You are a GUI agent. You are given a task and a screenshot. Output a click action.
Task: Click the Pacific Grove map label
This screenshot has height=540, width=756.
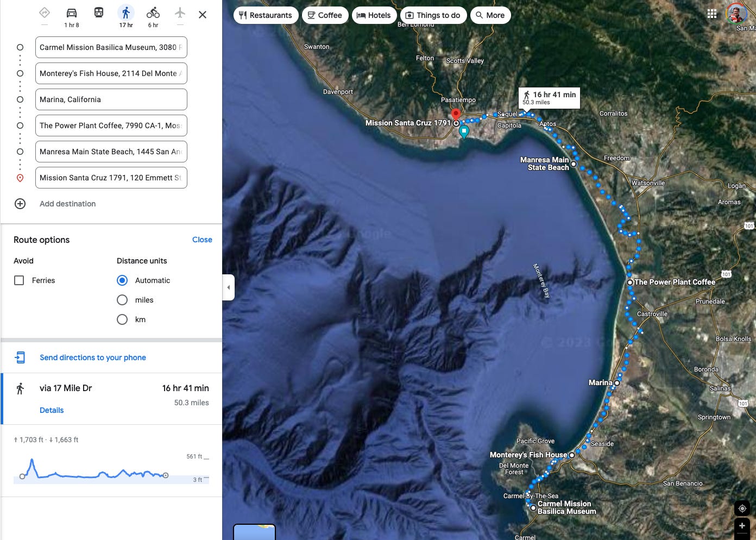click(535, 441)
